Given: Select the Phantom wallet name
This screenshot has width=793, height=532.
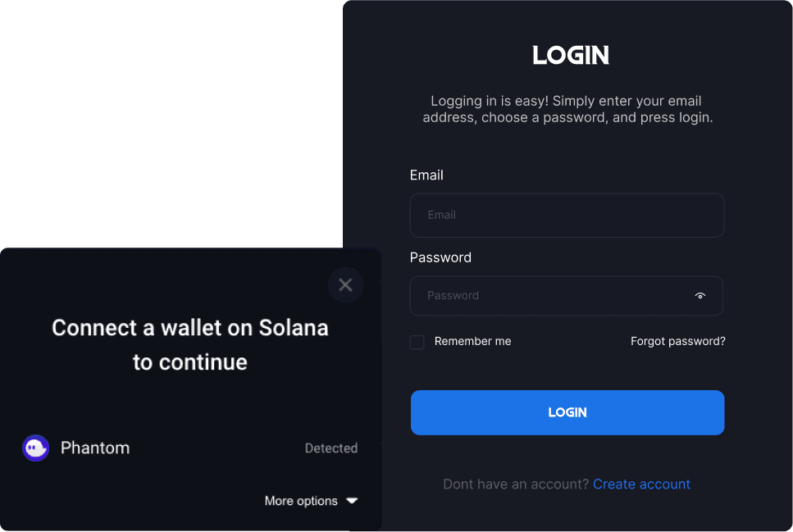Looking at the screenshot, I should 95,448.
